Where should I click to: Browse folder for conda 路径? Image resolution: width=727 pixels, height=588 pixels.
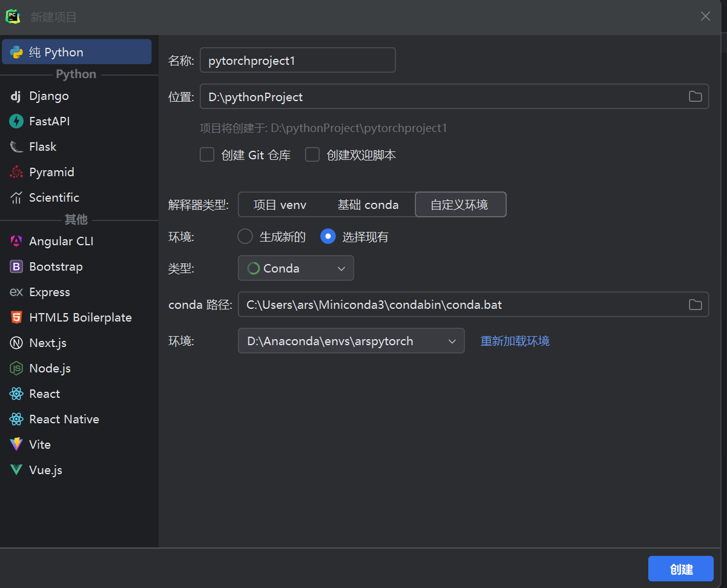tap(696, 305)
